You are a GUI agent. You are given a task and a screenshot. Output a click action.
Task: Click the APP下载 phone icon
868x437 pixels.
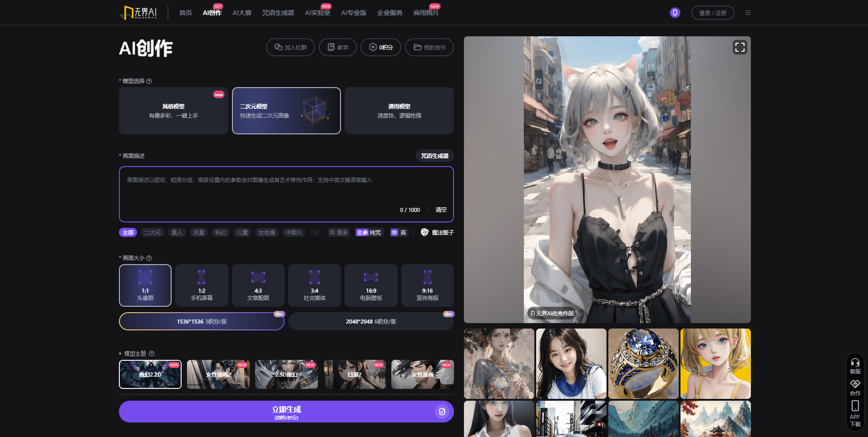pos(855,406)
